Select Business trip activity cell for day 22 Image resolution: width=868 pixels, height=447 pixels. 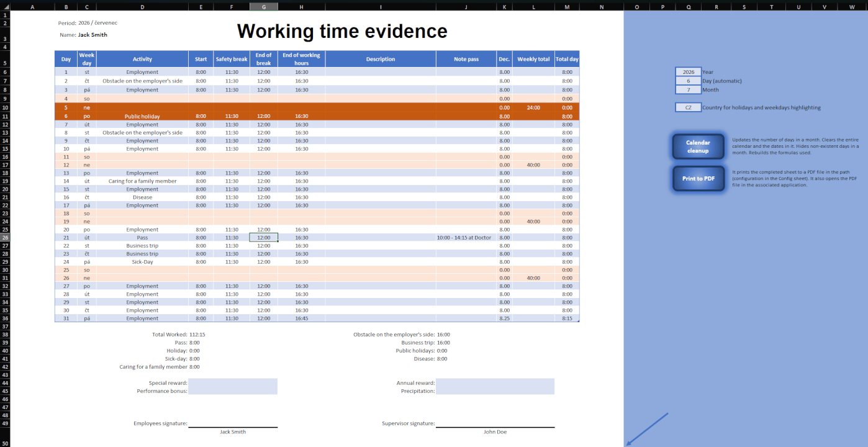click(142, 246)
